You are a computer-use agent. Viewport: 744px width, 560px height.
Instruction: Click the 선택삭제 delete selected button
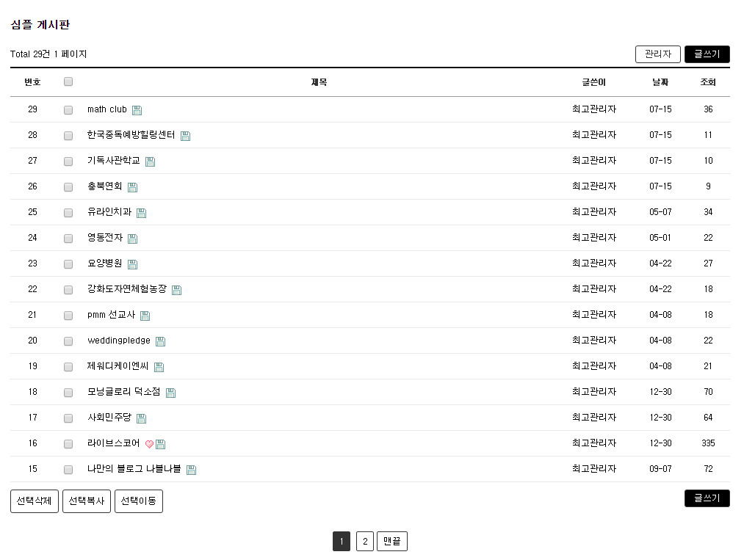(35, 501)
